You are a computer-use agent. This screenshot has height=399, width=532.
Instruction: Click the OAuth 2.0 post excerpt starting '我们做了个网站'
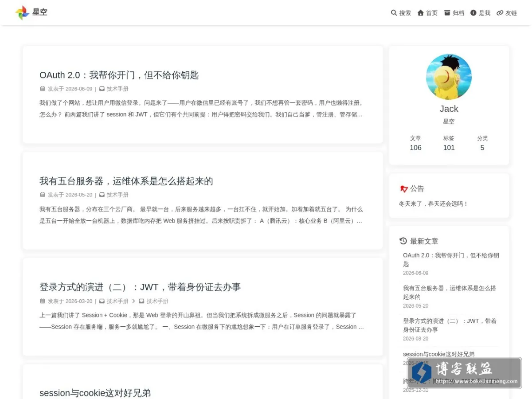click(x=201, y=109)
